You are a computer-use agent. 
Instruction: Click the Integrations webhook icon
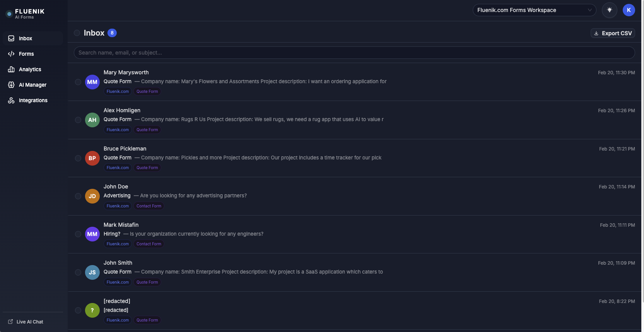11,100
